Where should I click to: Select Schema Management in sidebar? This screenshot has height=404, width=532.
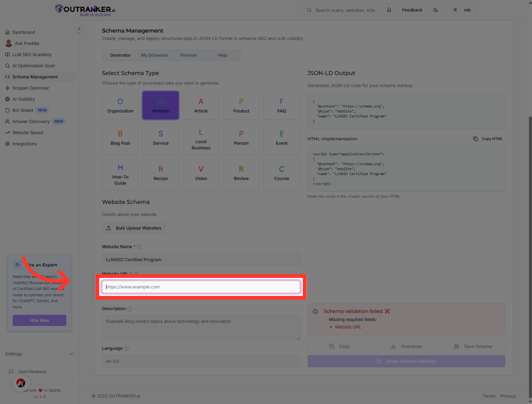39,77
